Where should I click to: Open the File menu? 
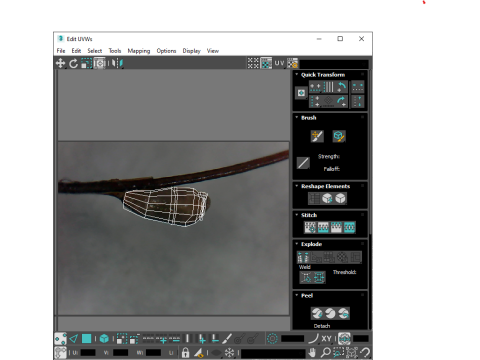point(61,51)
